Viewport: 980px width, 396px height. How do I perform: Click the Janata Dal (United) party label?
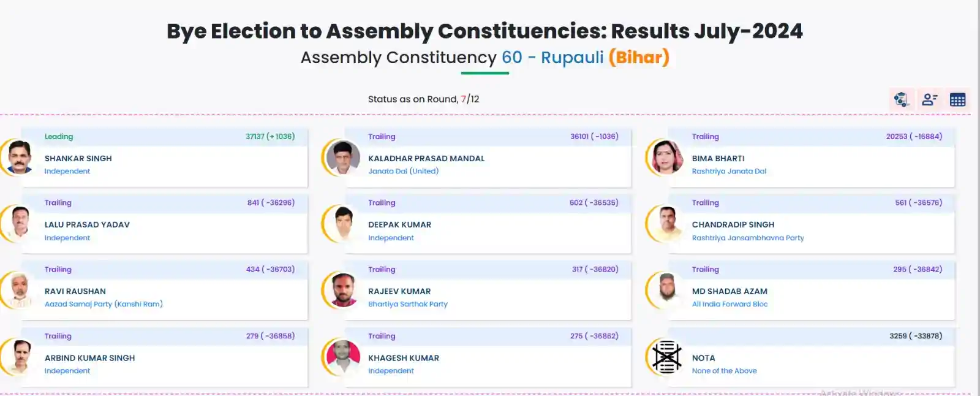(x=403, y=171)
